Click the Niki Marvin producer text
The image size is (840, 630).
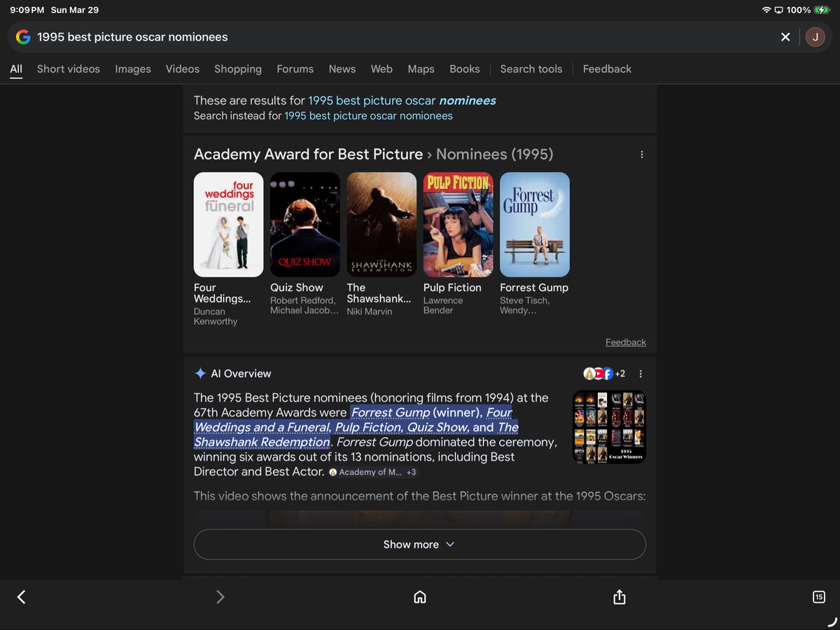tap(370, 311)
